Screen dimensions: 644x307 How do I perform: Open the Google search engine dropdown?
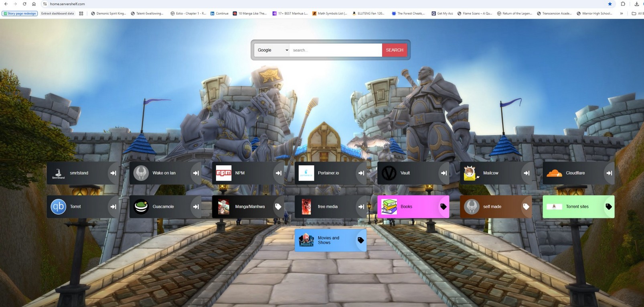[x=272, y=50]
